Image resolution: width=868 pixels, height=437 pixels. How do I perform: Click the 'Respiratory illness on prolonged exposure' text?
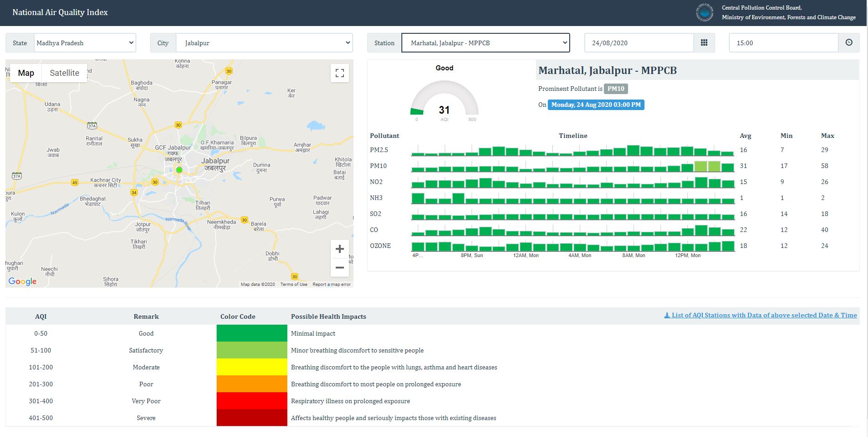(350, 401)
